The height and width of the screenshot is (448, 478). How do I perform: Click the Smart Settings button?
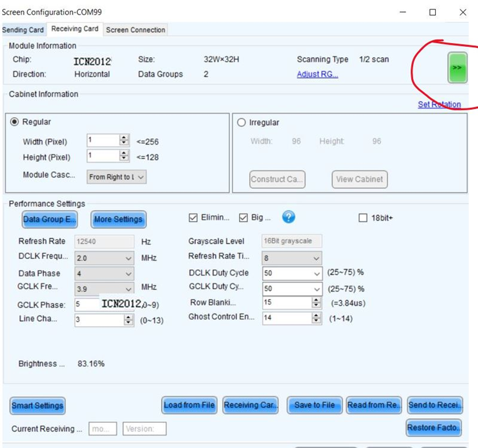(x=37, y=405)
